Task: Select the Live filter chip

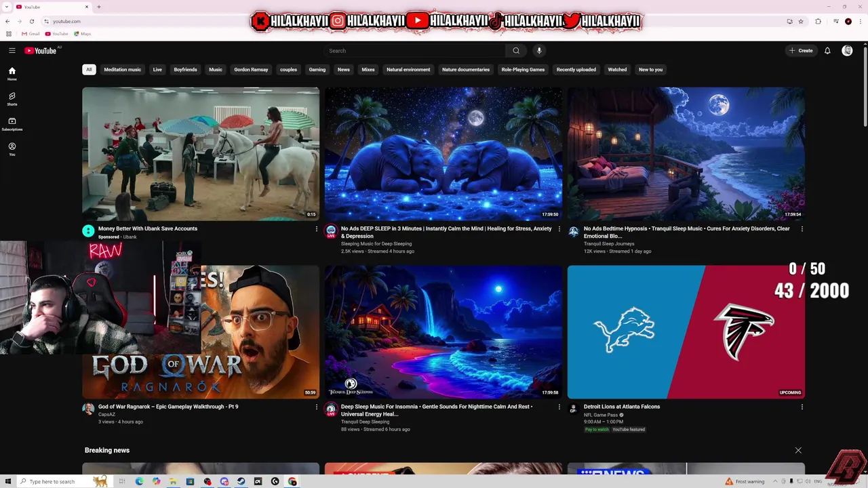Action: point(157,69)
